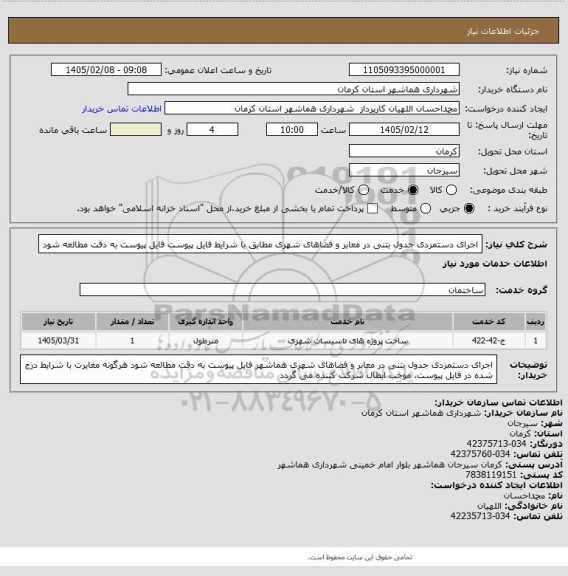Screen dimensions: 568x576
Task: Click the جزئیات اطلاعات نیاز header title
Action: (503, 31)
